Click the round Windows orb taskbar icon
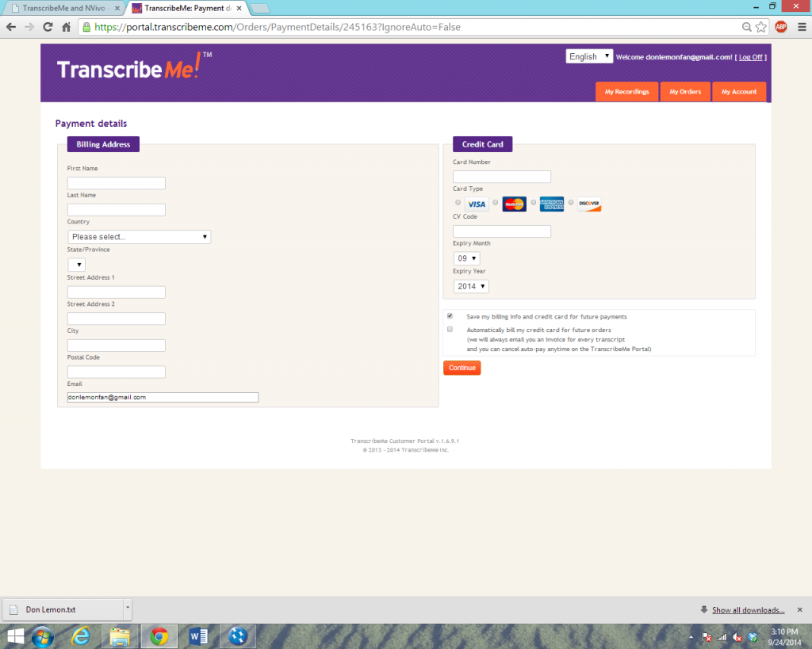 click(x=43, y=636)
